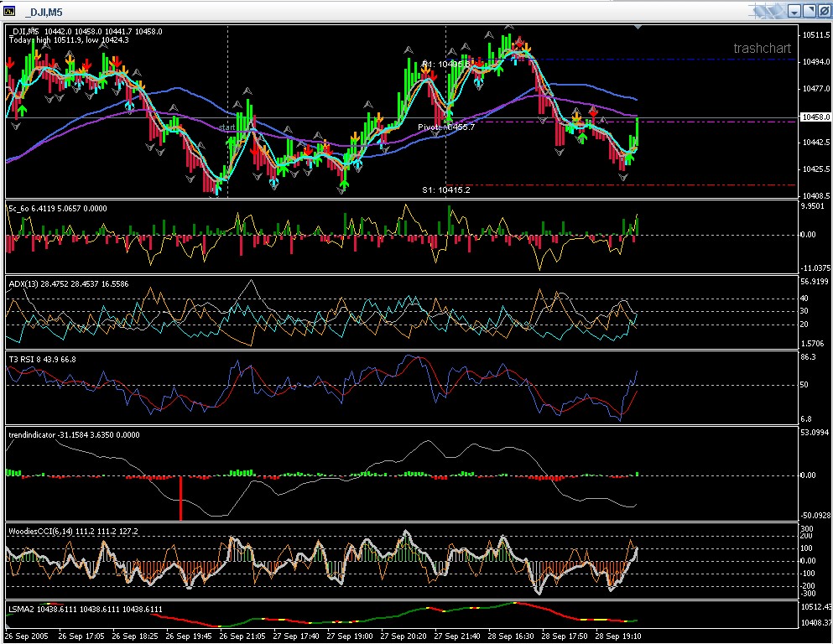The width and height of the screenshot is (833, 644).
Task: Click the R1: 10496.6 resistance label
Action: click(x=445, y=65)
